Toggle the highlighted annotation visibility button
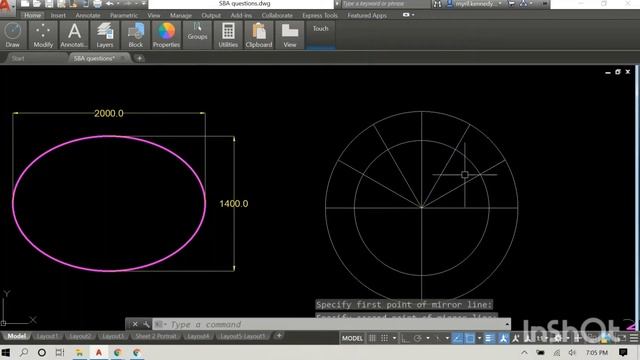640x360 pixels. tap(504, 338)
